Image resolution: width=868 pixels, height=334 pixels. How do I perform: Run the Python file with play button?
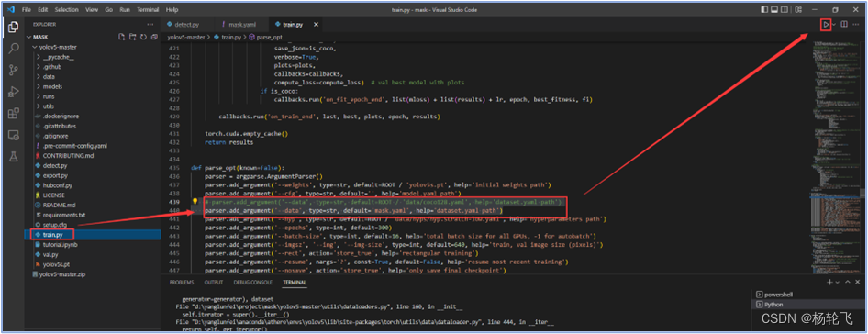[826, 25]
